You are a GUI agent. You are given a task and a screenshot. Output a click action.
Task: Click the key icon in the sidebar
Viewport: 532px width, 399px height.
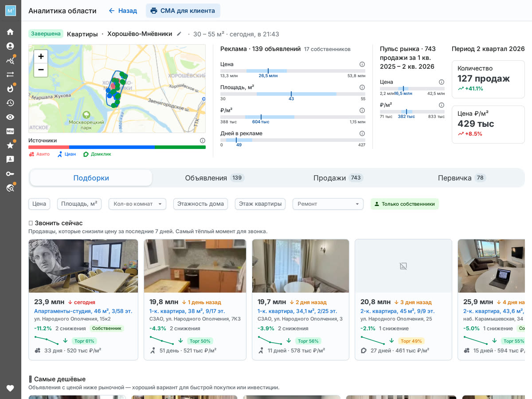pyautogui.click(x=10, y=173)
